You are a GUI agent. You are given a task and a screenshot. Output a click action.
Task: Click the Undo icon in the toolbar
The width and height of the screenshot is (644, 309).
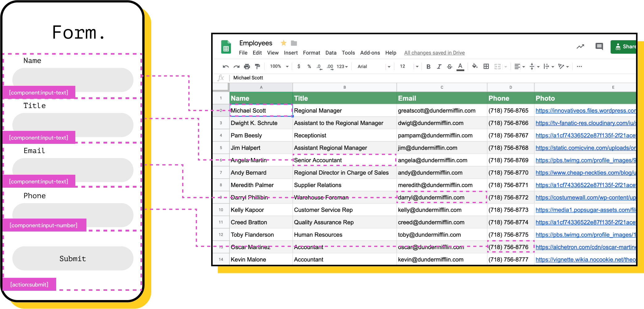[x=226, y=66]
